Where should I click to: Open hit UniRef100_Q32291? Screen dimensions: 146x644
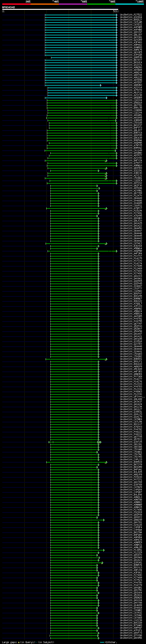131,170
